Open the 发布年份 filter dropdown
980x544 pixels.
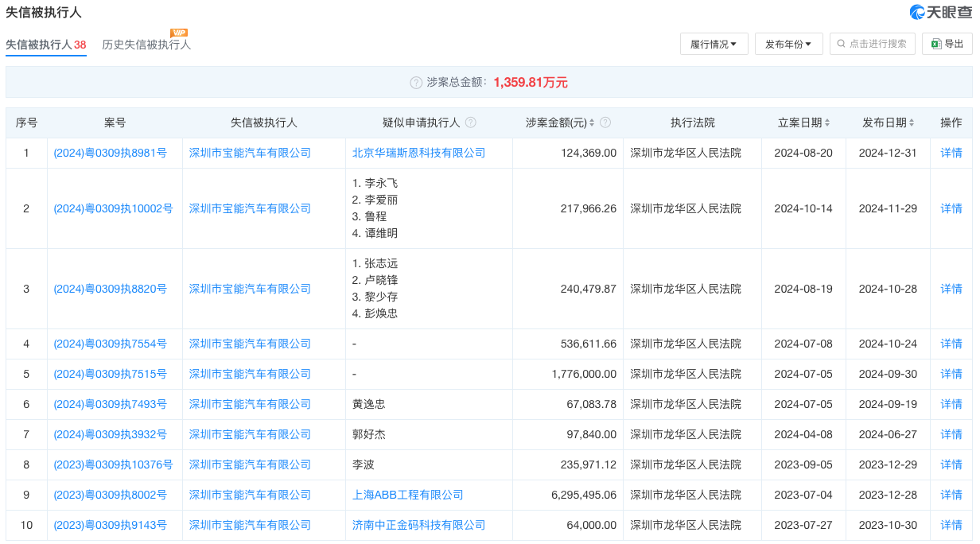pos(788,44)
